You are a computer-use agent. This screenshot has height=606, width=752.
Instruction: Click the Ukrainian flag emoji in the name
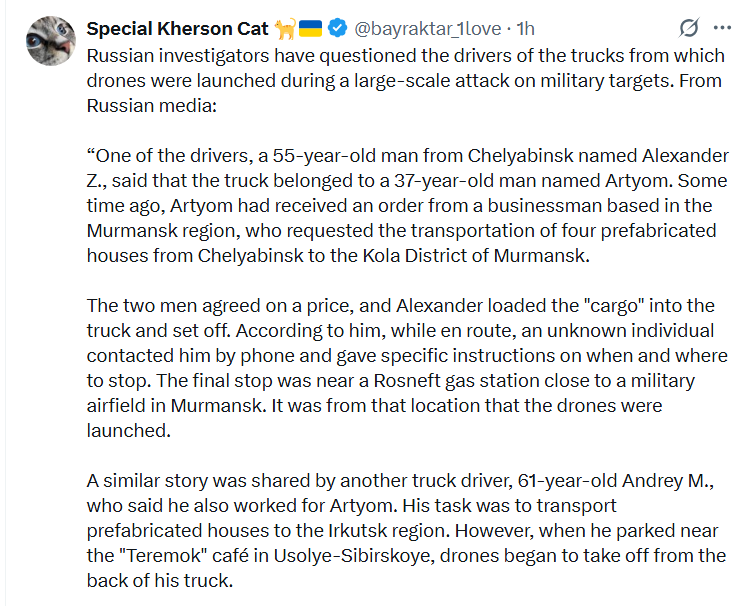pos(310,29)
